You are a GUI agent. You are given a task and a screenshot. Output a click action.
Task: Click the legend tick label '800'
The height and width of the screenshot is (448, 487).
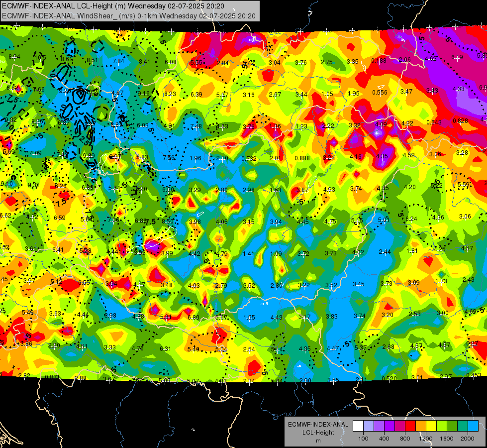tap(405, 439)
